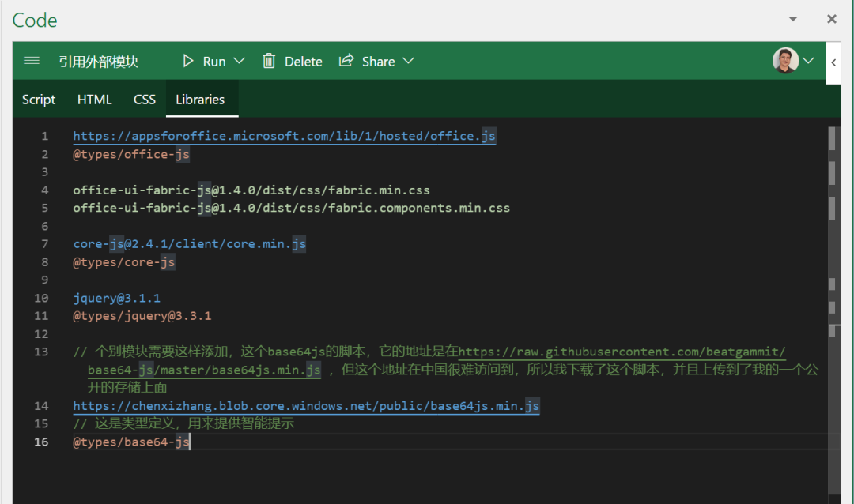Click the 引用外部模块 snippet title
Viewport: 854px width, 504px height.
click(99, 62)
